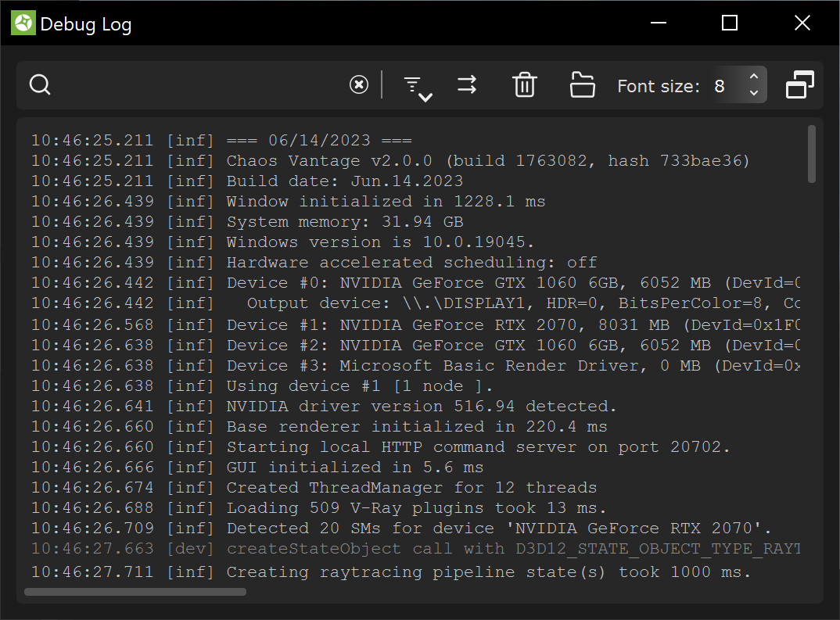
Task: Decrease font size with down arrow
Action: 754,92
